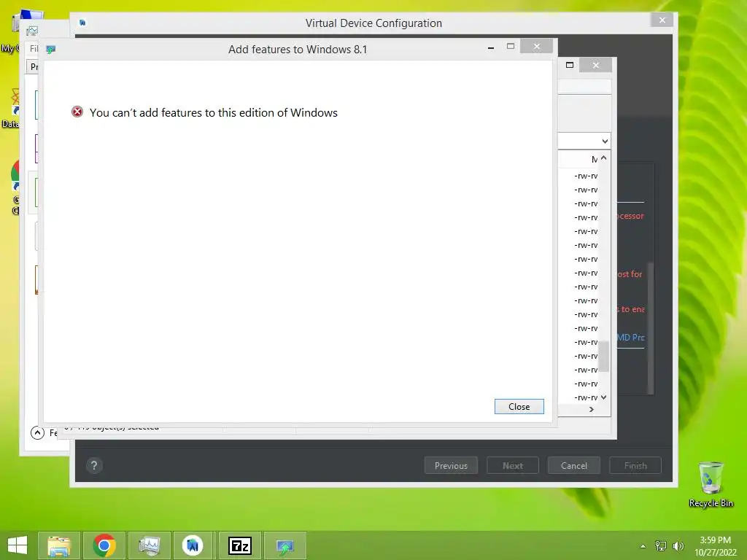This screenshot has height=560, width=747.
Task: Open help with the question mark icon
Action: 94,465
